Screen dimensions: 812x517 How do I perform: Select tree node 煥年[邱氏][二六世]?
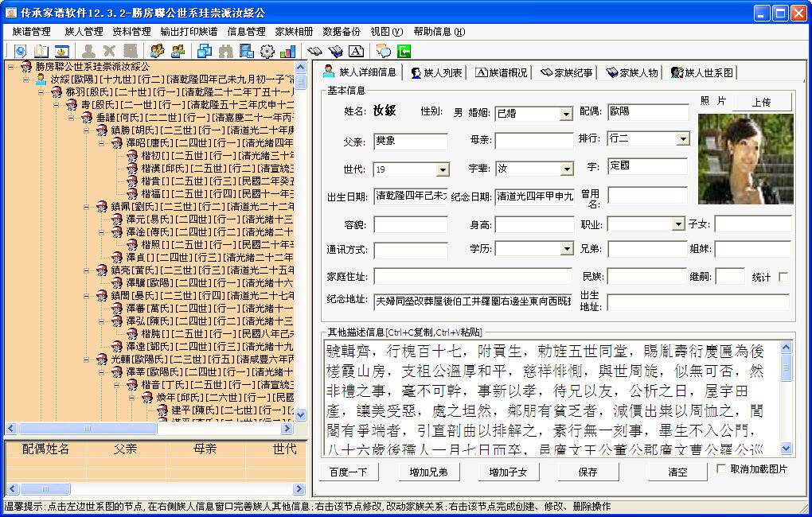coord(224,398)
